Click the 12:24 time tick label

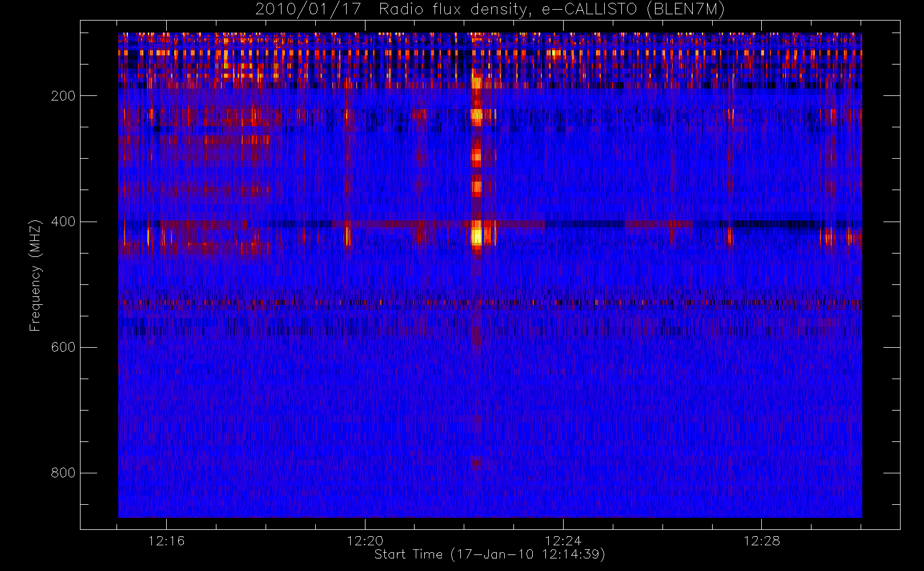coord(563,540)
